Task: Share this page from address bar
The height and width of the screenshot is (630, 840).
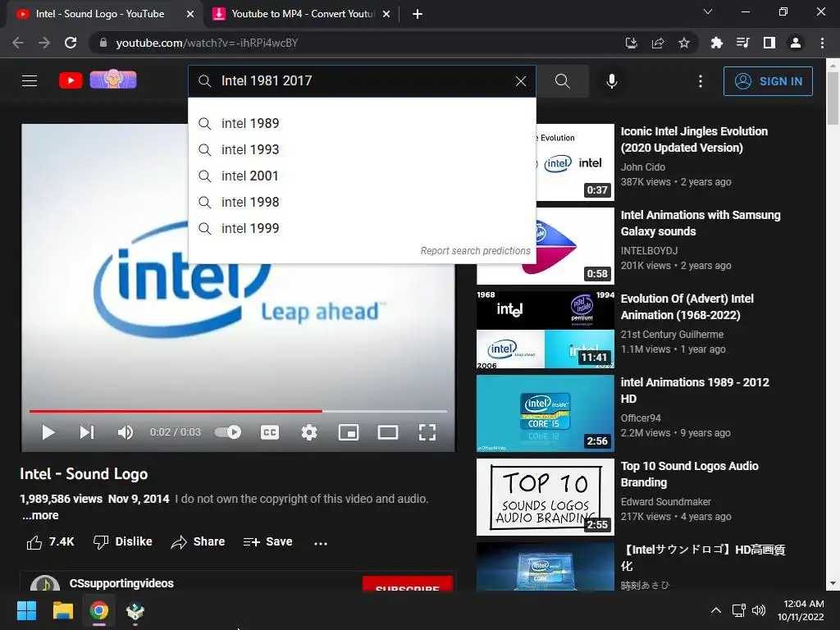Action: coord(658,43)
